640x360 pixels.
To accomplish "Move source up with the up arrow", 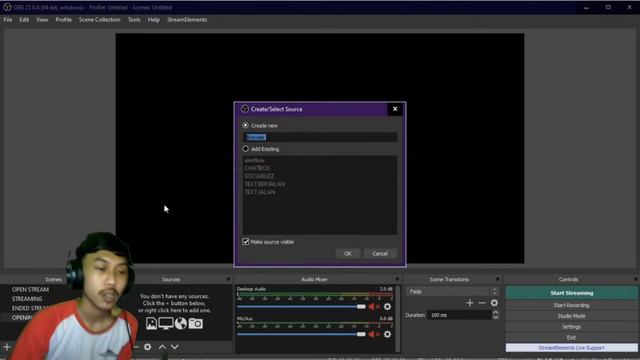I will click(162, 347).
